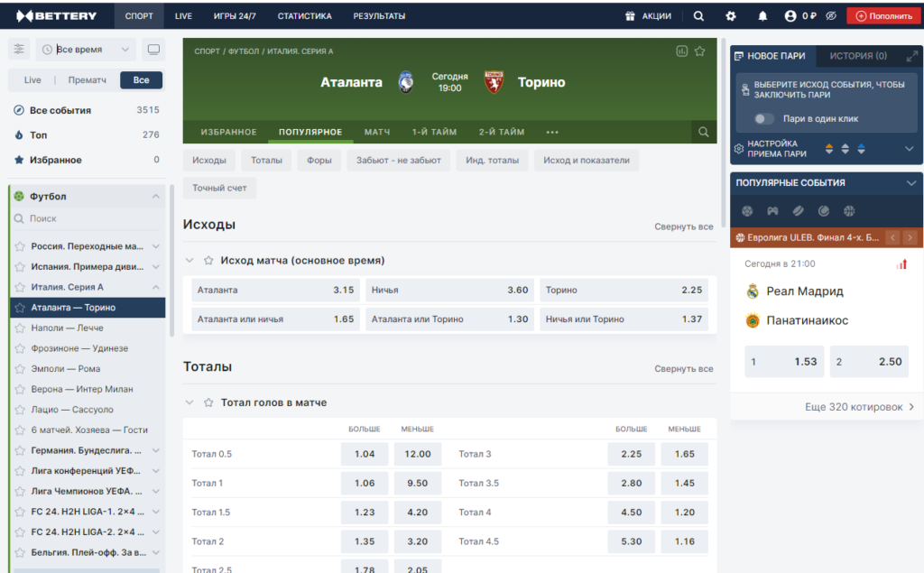This screenshot has height=573, width=924.
Task: Select esports gamepad icon in popular events
Action: point(772,211)
